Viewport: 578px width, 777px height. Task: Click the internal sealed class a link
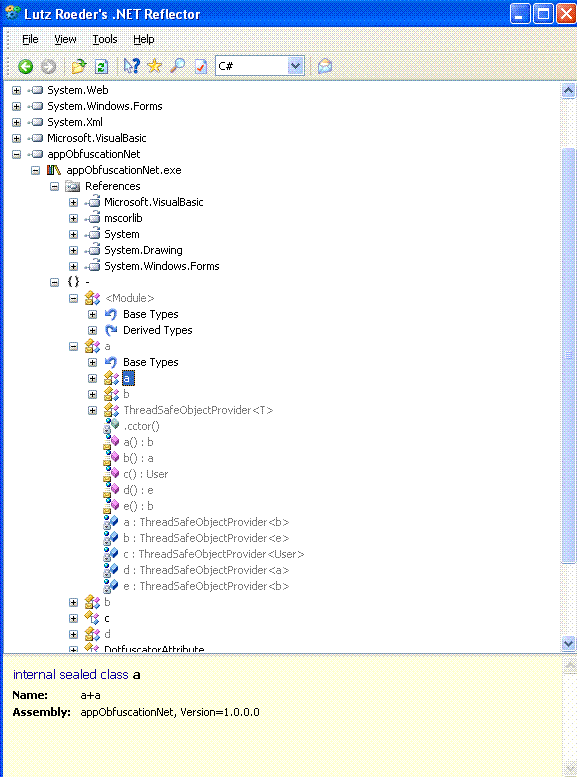76,674
